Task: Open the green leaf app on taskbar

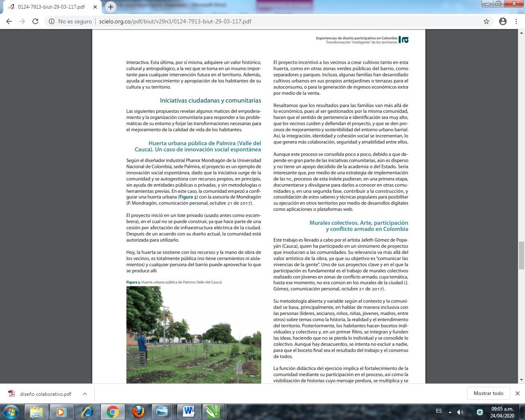Action: point(214,411)
